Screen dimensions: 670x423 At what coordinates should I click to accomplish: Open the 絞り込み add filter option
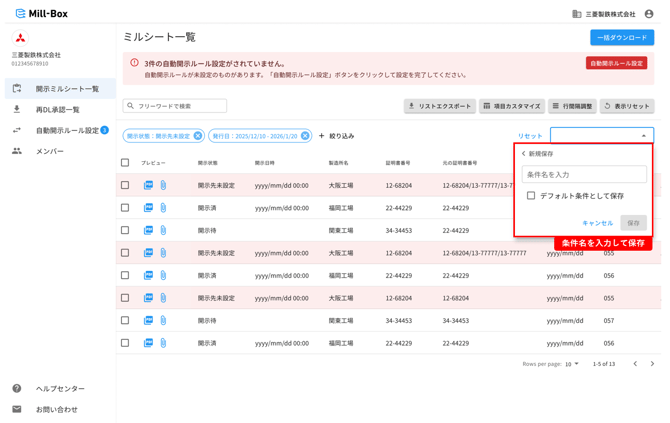pos(337,136)
